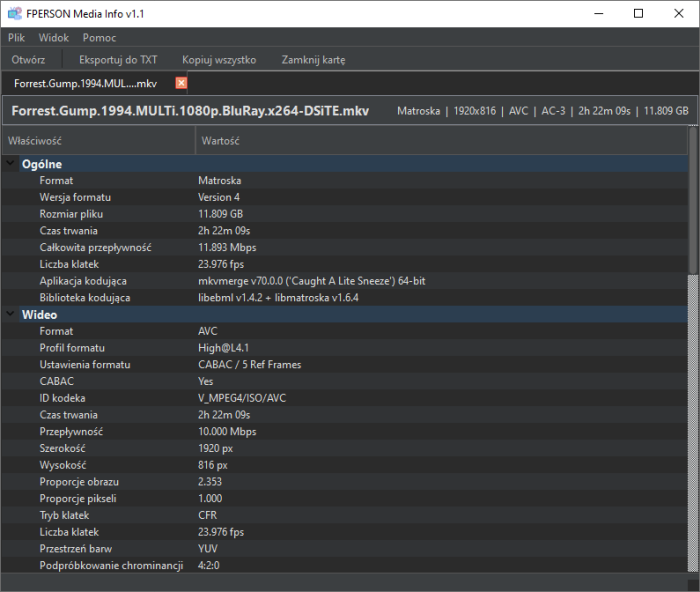This screenshot has width=700, height=592.
Task: Click the Wartość column header
Action: 442,141
